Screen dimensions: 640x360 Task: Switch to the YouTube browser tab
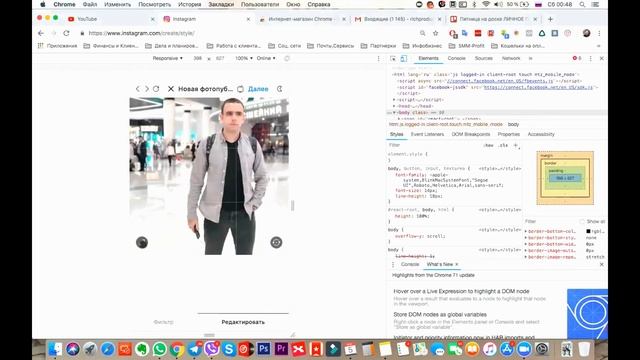pos(110,19)
